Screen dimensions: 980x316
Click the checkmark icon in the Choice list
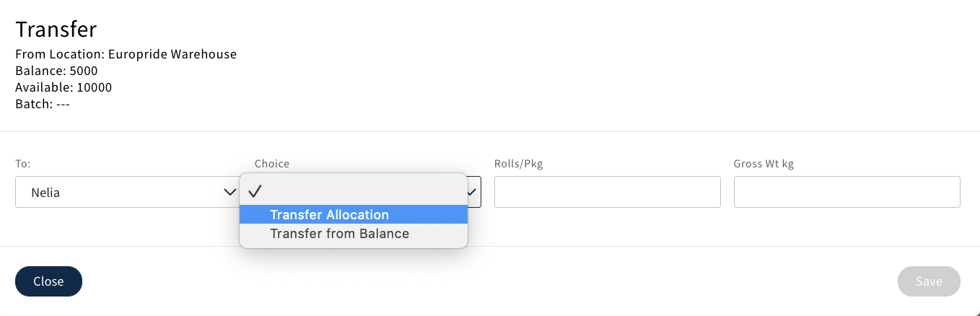(254, 191)
